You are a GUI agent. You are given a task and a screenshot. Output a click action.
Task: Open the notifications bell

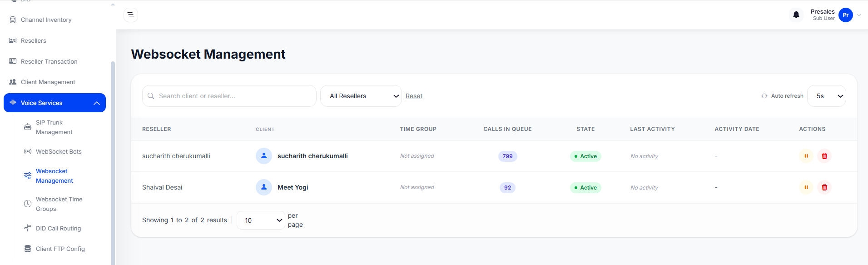coord(796,15)
